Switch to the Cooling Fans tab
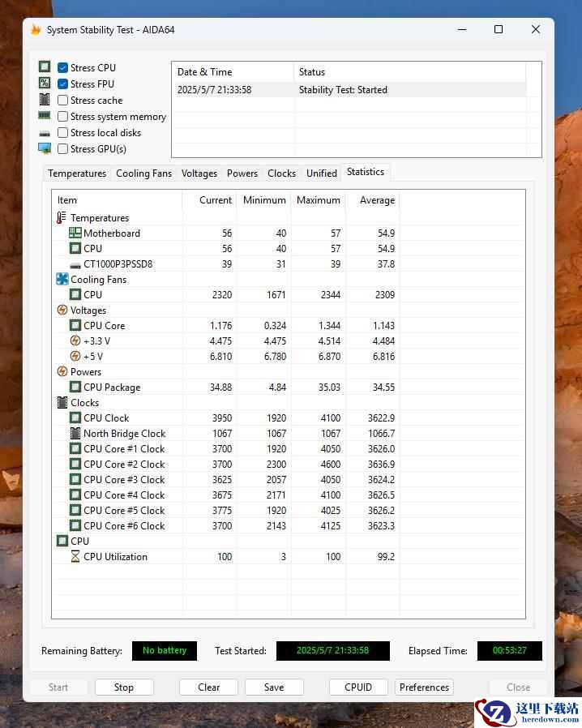 point(143,173)
